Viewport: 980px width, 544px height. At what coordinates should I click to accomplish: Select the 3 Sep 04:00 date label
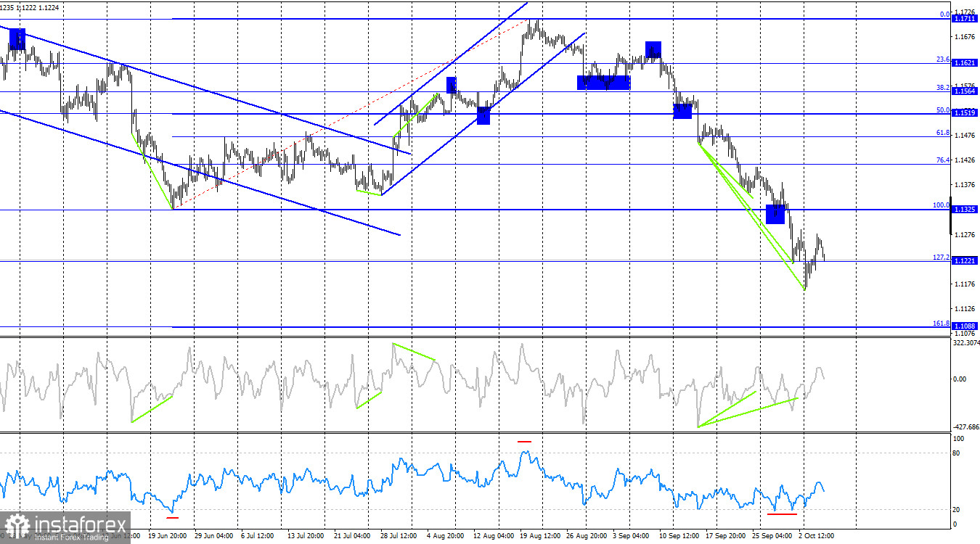click(632, 536)
